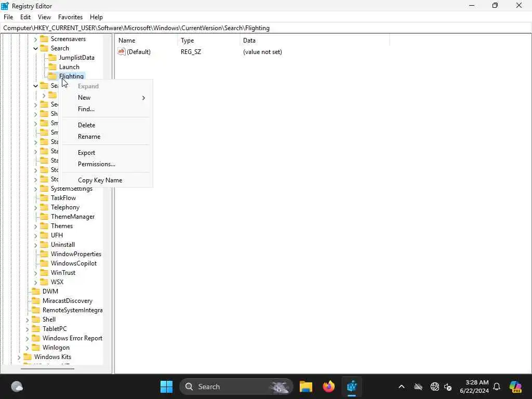This screenshot has width=532, height=399.
Task: Open the Favorites menu
Action: (x=70, y=17)
